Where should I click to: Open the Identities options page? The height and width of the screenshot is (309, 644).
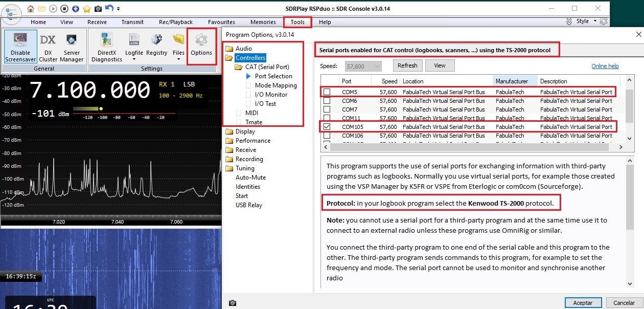coord(248,187)
